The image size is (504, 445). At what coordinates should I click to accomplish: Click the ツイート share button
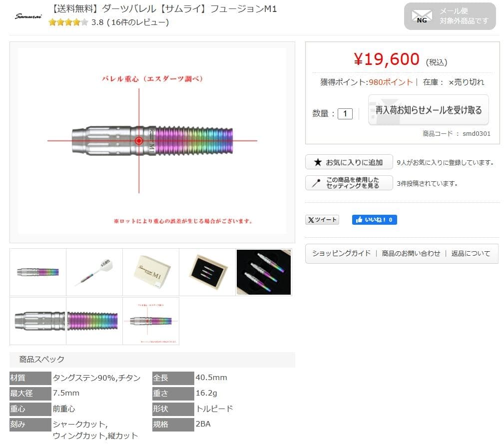coord(322,219)
